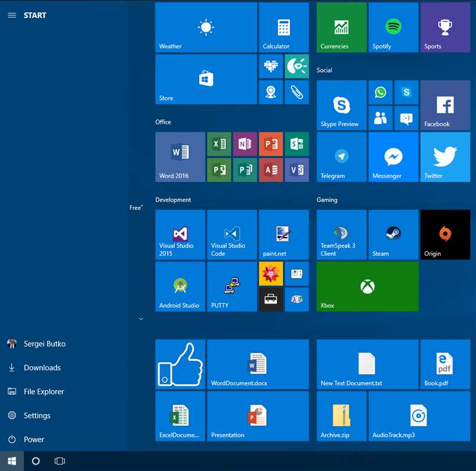Launch Spotify from the tiles
476x471 pixels.
tap(393, 27)
